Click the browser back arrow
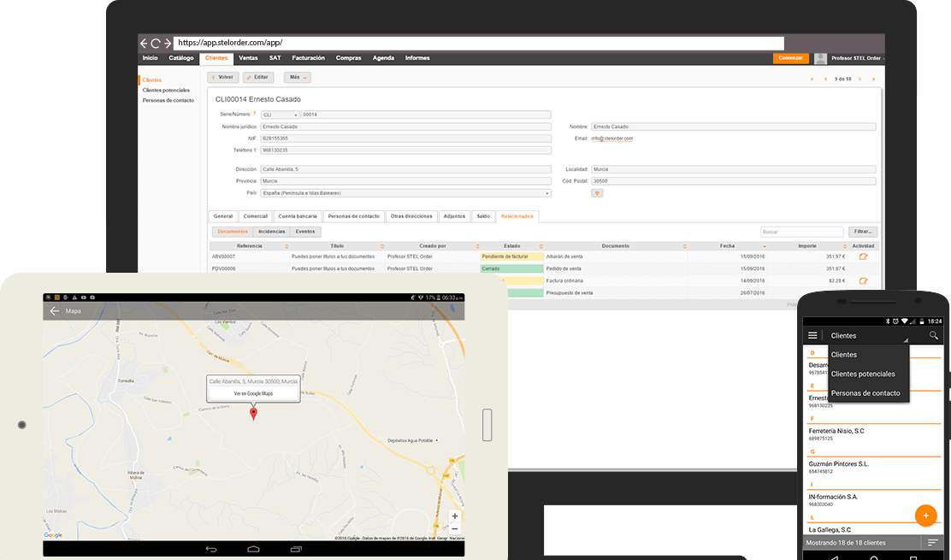 (x=144, y=43)
